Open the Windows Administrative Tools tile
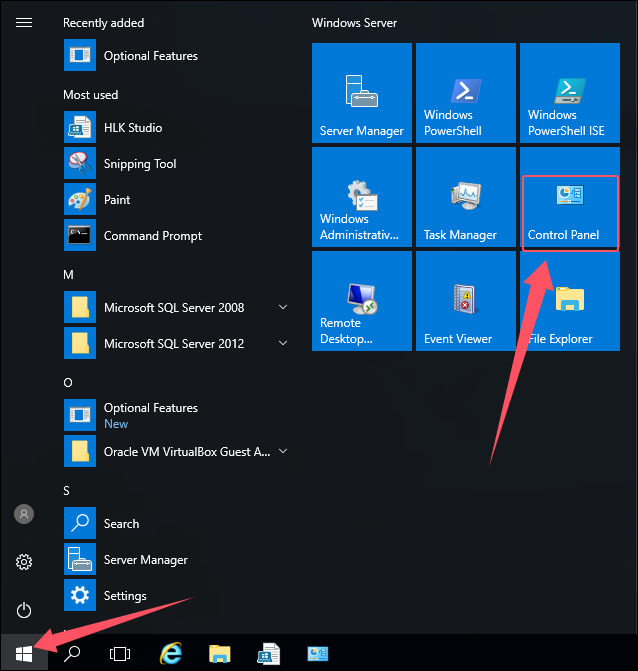Screen dimensions: 638x671 tap(362, 197)
